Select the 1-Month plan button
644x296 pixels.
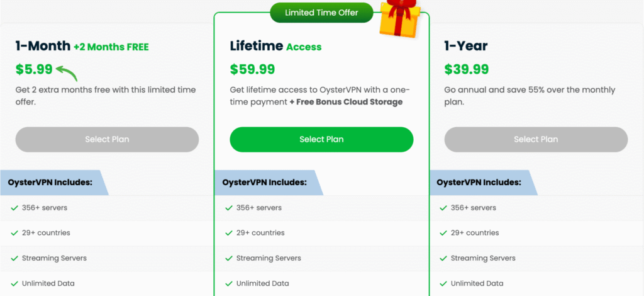(107, 139)
